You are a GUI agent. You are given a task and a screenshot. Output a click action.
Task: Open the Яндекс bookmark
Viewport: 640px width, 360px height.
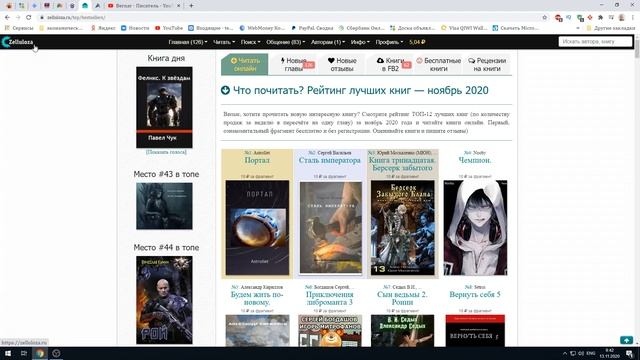point(103,28)
